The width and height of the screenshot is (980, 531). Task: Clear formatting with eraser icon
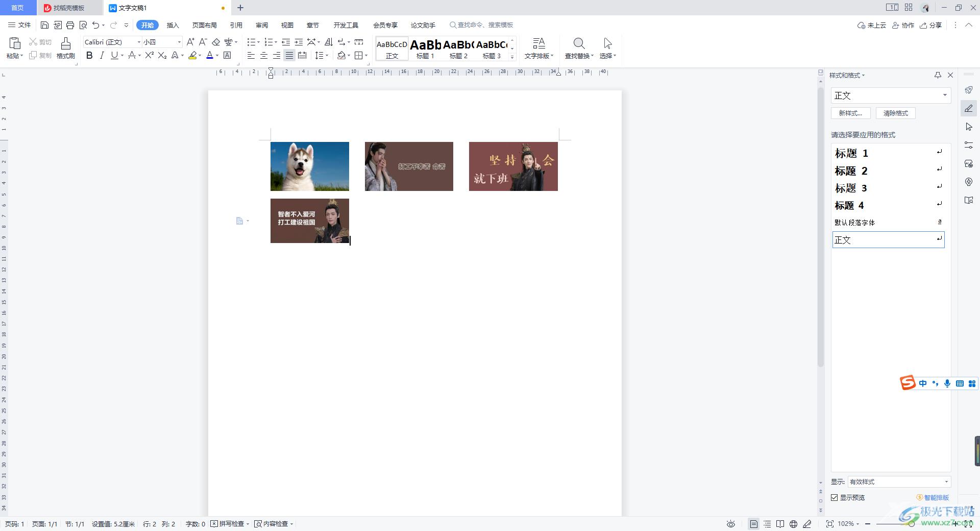coord(216,42)
